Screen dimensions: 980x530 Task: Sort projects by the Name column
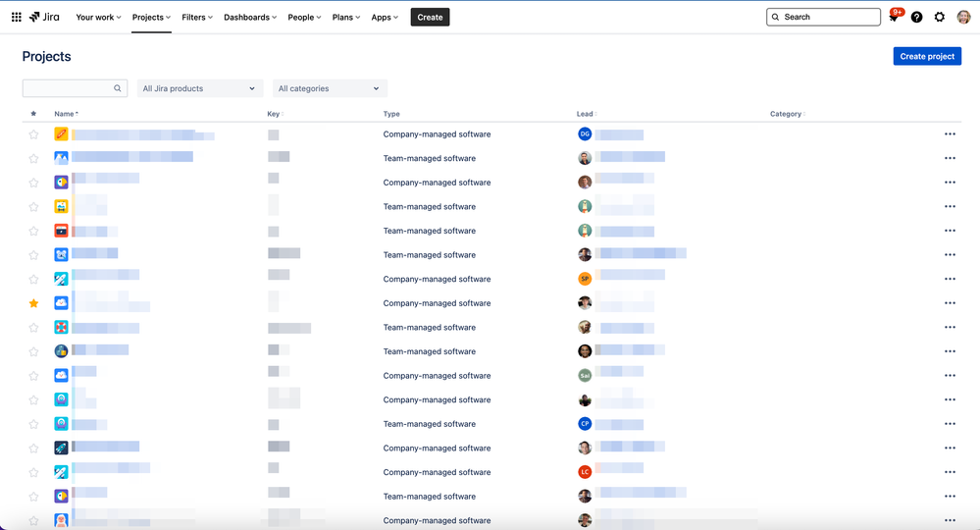[67, 114]
